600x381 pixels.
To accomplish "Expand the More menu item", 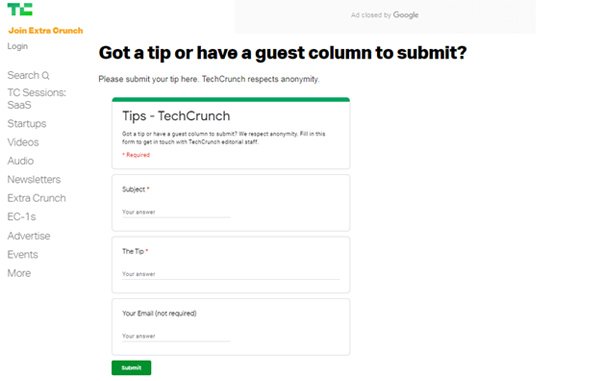I will (19, 273).
